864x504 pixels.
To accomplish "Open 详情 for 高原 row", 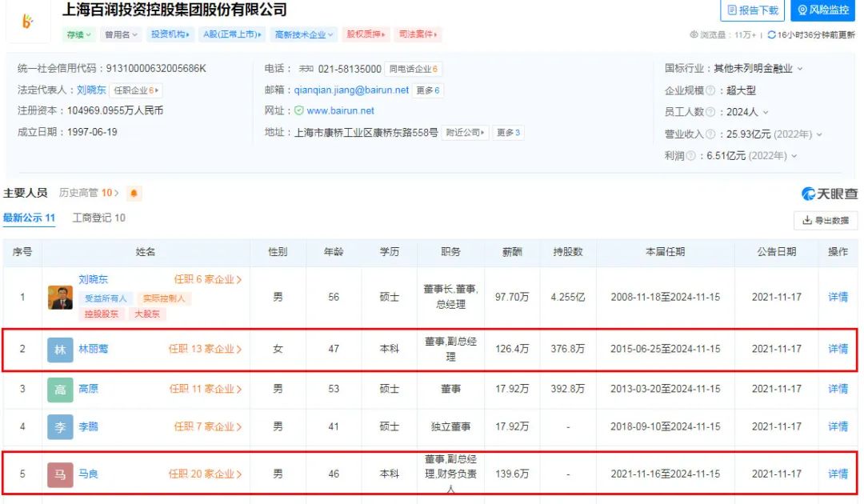I will 838,389.
